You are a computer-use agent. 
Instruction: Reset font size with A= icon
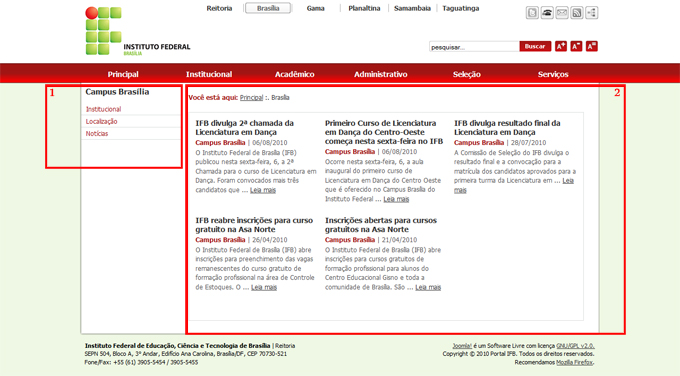pos(592,46)
